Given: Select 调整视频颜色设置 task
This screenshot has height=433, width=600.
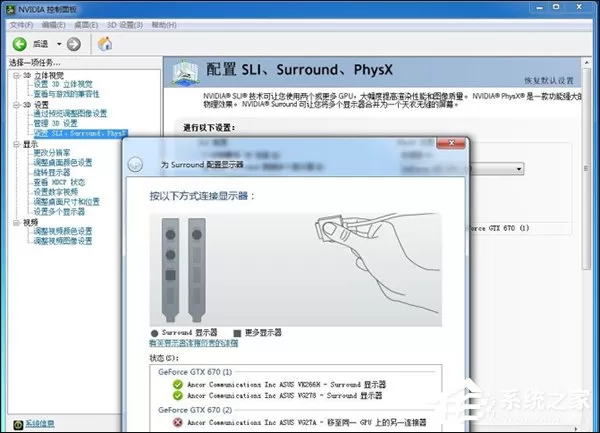Looking at the screenshot, I should point(63,231).
